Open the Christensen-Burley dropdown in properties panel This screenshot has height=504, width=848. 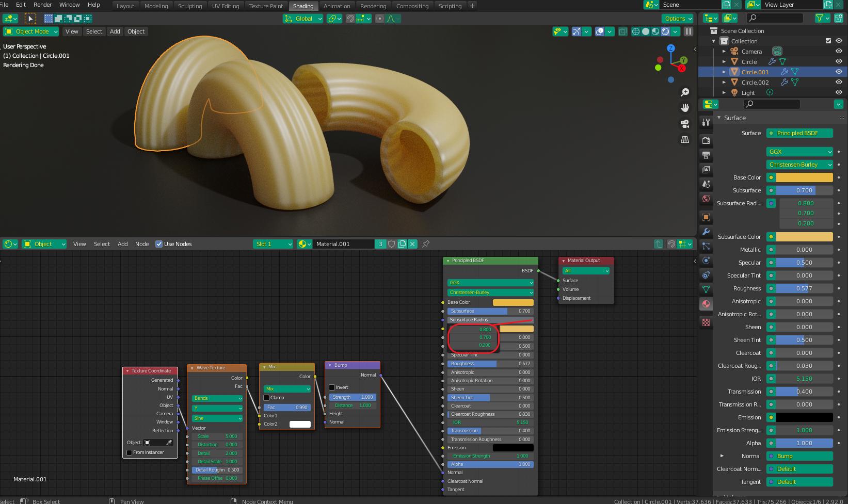click(799, 165)
